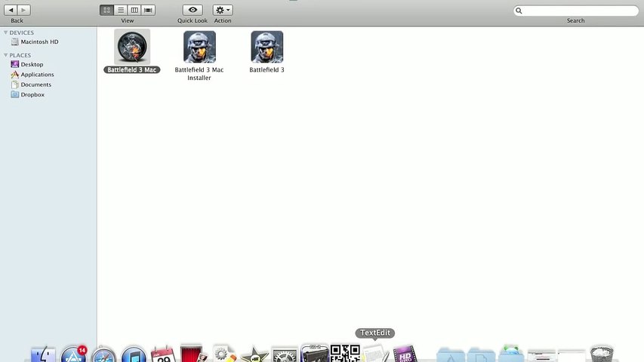
Task: Open the QR code app in the Dock
Action: coord(345,354)
